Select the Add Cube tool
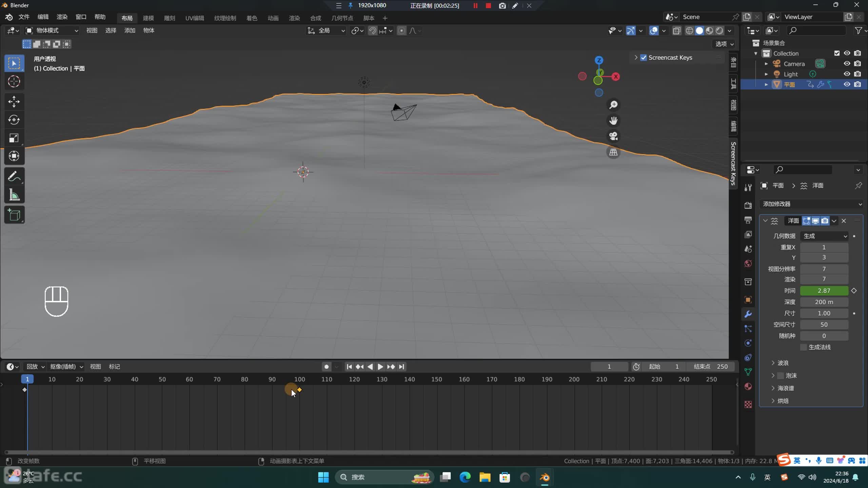This screenshot has width=868, height=488. coord(14,215)
